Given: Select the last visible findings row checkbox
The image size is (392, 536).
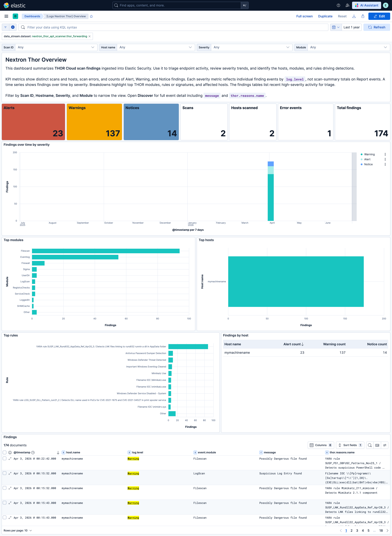Looking at the screenshot, I should [5, 517].
